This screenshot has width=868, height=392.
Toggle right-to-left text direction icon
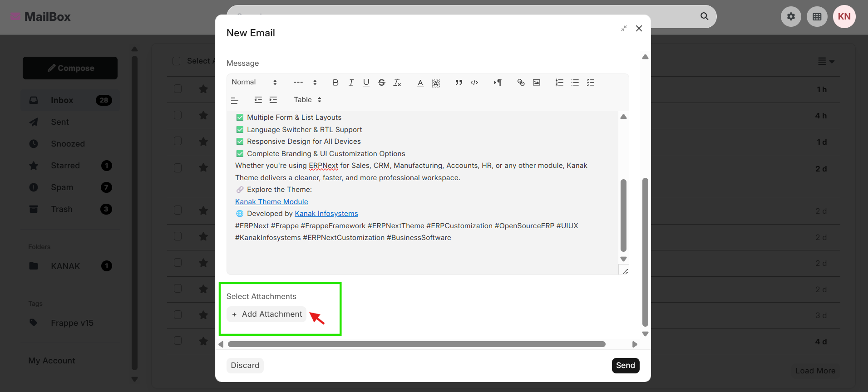[x=498, y=83]
